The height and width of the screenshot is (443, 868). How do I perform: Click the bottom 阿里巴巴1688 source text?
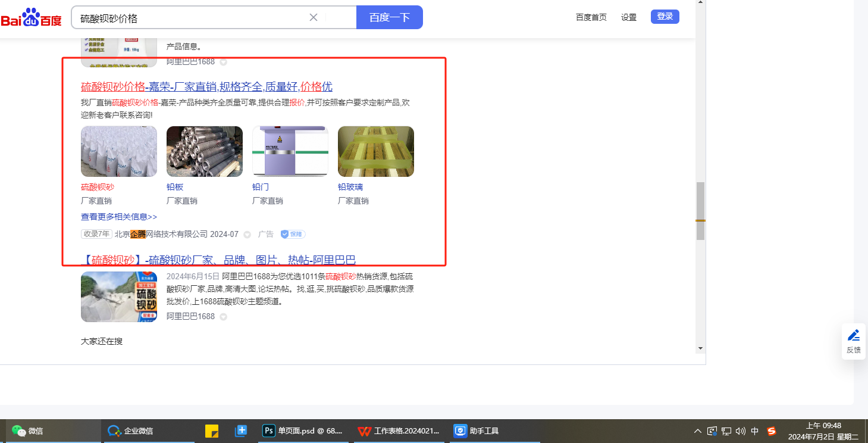pos(190,316)
